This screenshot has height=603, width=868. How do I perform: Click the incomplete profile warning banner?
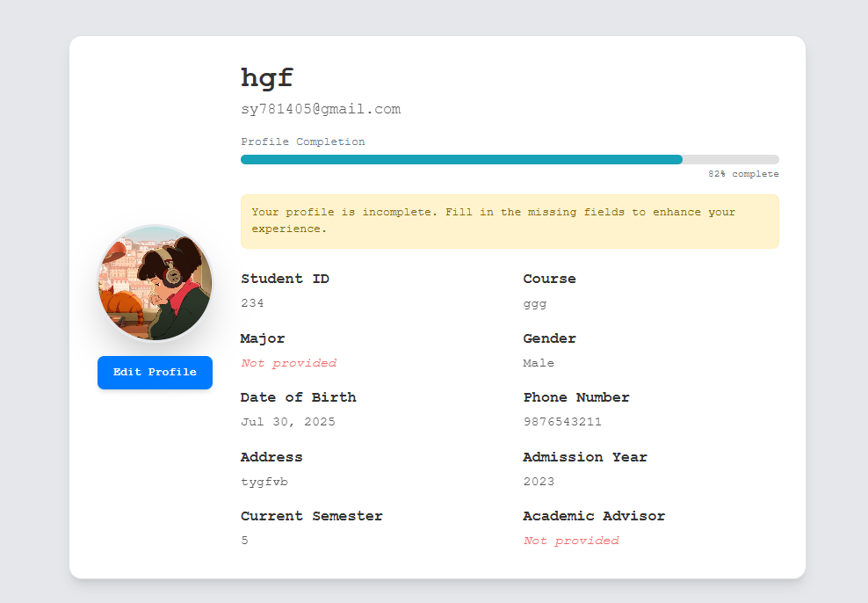510,222
